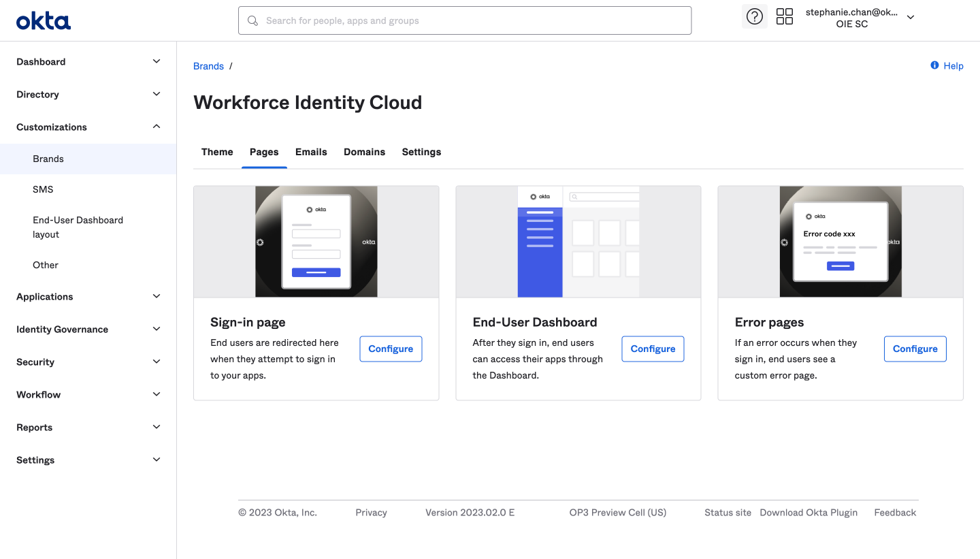Open the apps grid icon

[785, 16]
